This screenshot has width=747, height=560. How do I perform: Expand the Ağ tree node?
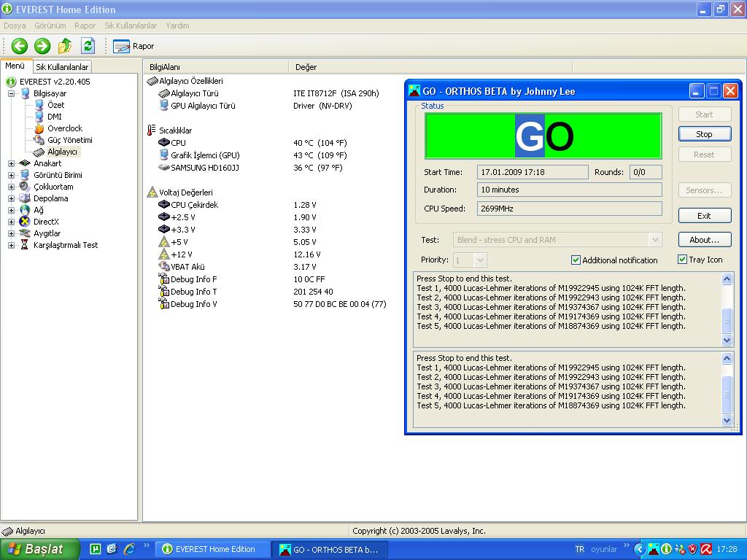coord(11,211)
